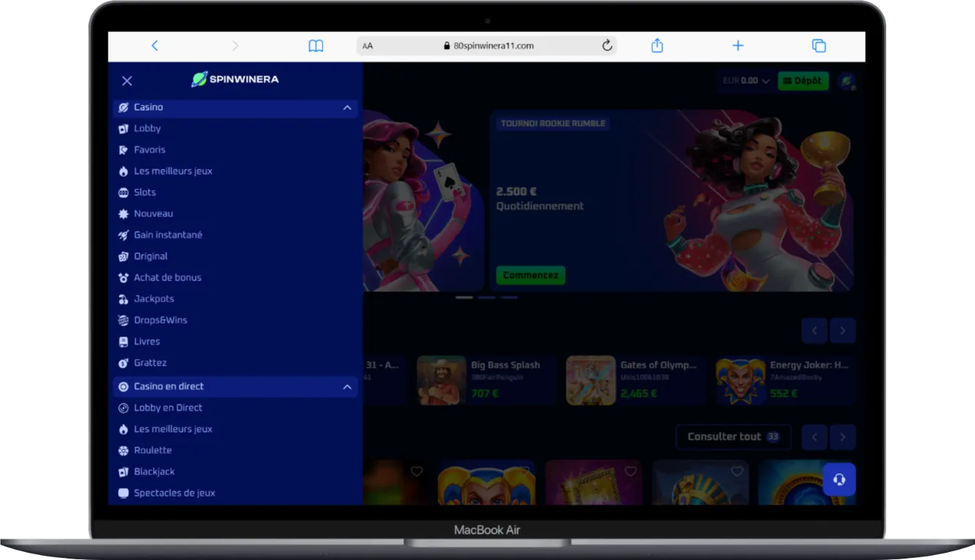This screenshot has height=560, width=975.
Task: Click the Favoris flag icon
Action: click(123, 150)
